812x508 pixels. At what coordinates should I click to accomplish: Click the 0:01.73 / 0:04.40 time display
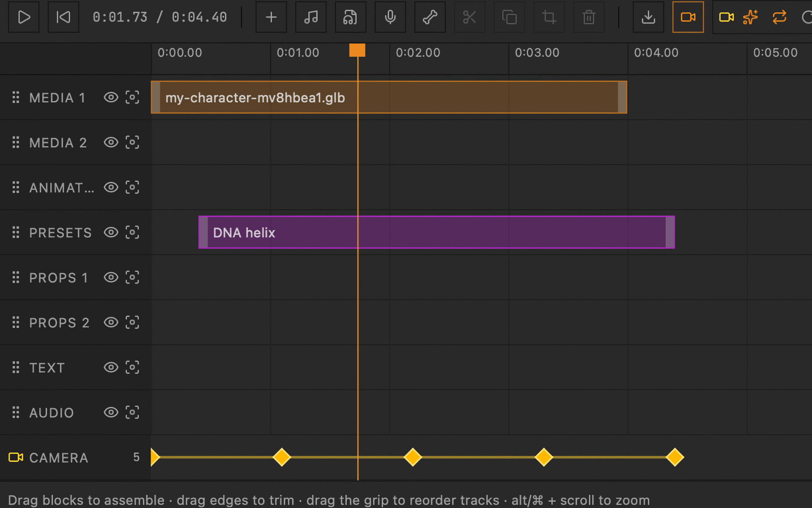160,17
